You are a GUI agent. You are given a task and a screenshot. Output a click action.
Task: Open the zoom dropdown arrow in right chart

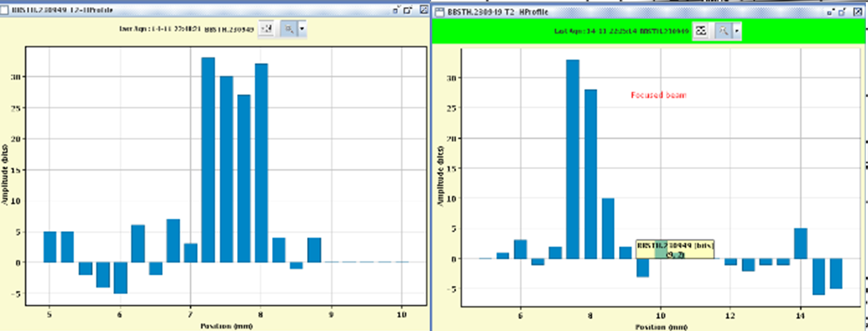tap(737, 30)
